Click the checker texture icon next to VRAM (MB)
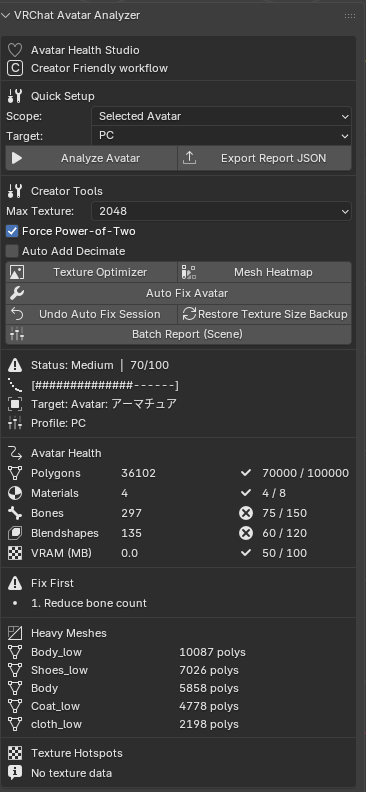 click(x=16, y=553)
